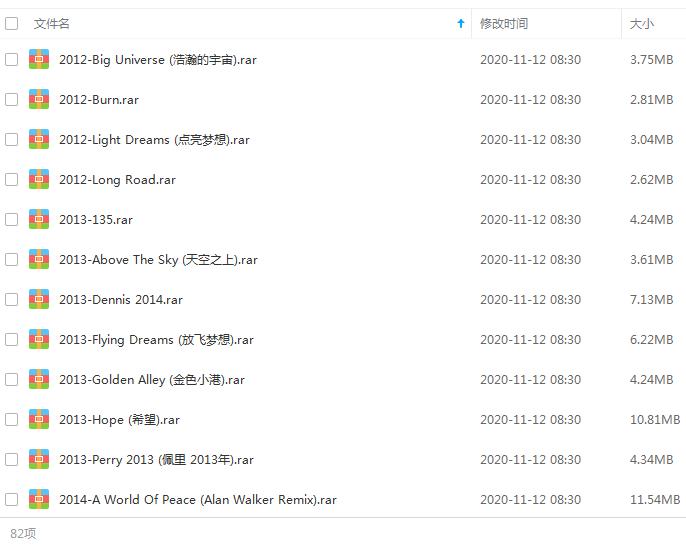Open file 2013-Dennis 2014.rar

tap(121, 300)
